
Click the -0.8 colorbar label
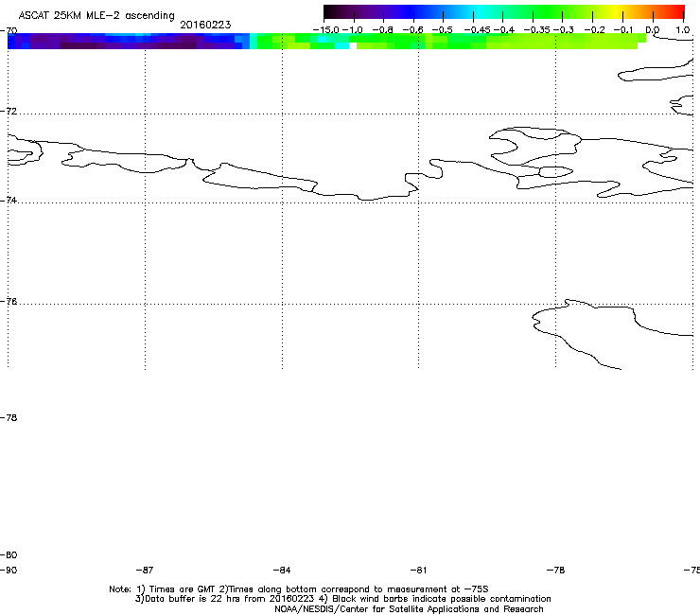[x=382, y=30]
